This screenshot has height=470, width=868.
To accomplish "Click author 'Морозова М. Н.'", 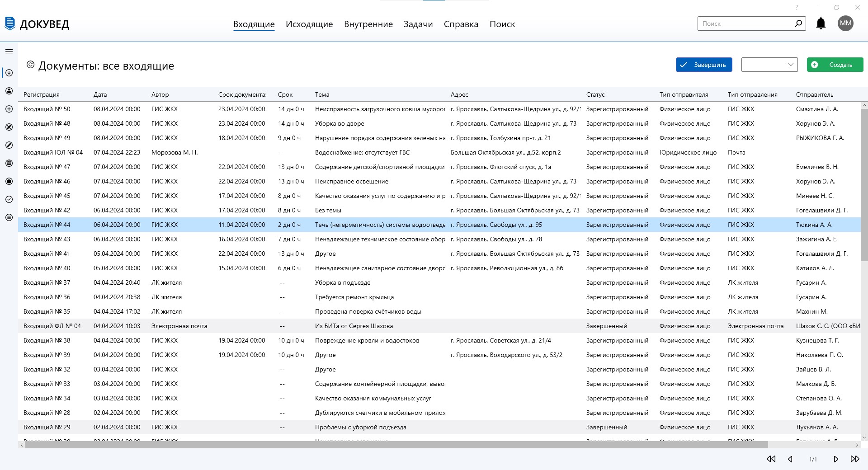I will [175, 152].
